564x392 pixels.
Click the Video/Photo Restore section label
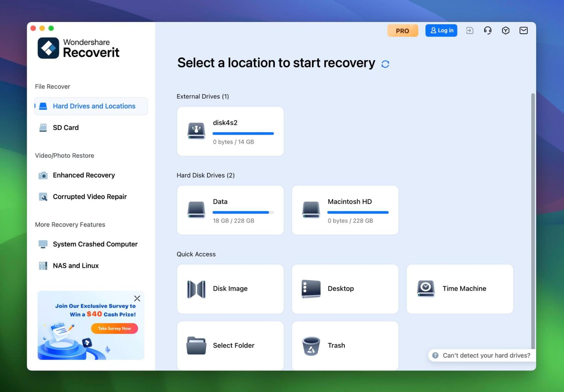(64, 156)
